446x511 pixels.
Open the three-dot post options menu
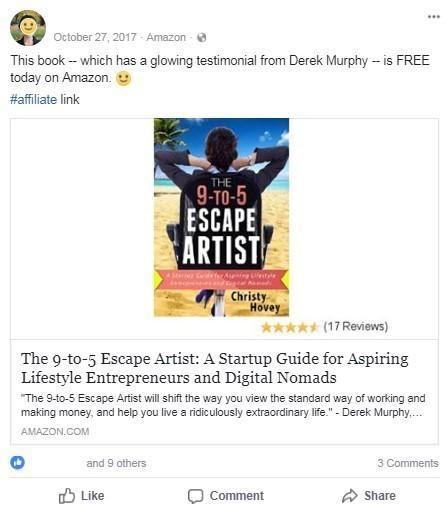(434, 16)
